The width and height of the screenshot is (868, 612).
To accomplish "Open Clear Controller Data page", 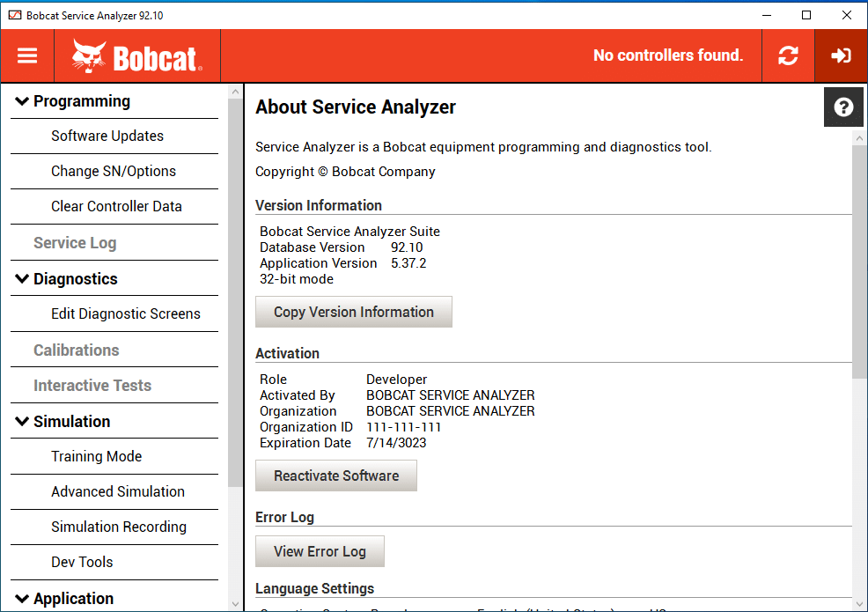I will tap(116, 207).
